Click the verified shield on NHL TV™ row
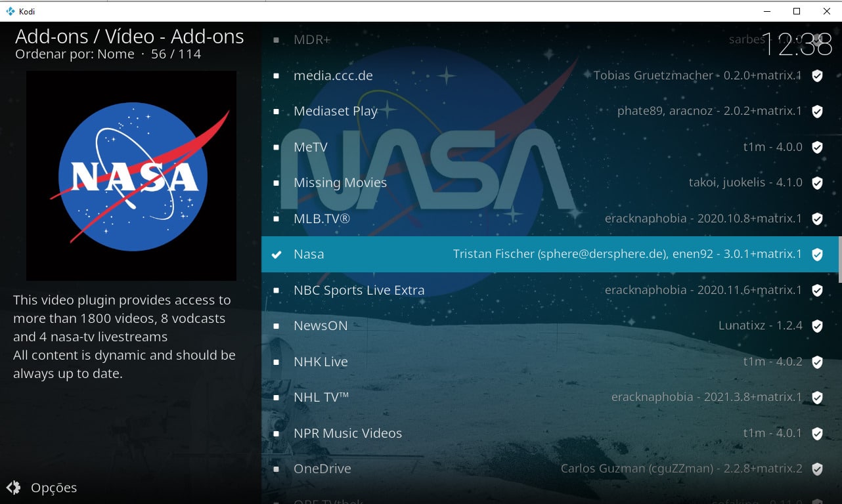 pyautogui.click(x=817, y=398)
